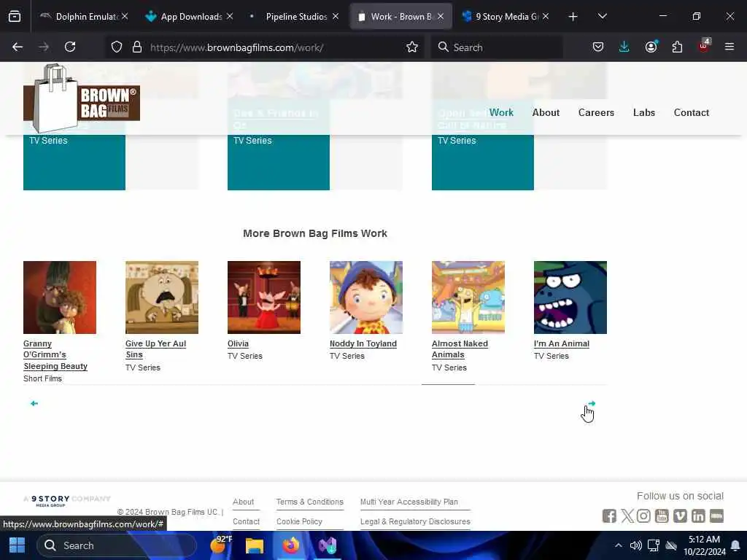This screenshot has width=747, height=560.
Task: Click the previous carousel arrow
Action: [x=34, y=403]
